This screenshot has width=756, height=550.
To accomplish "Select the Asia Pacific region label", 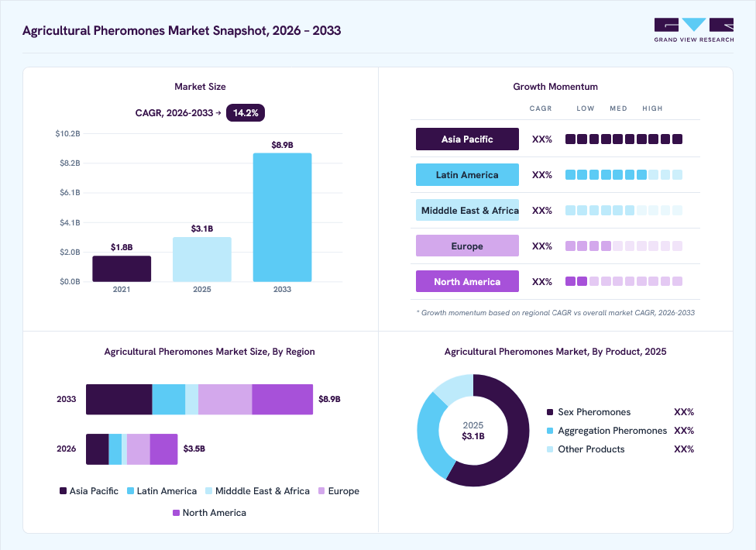I will pyautogui.click(x=467, y=139).
